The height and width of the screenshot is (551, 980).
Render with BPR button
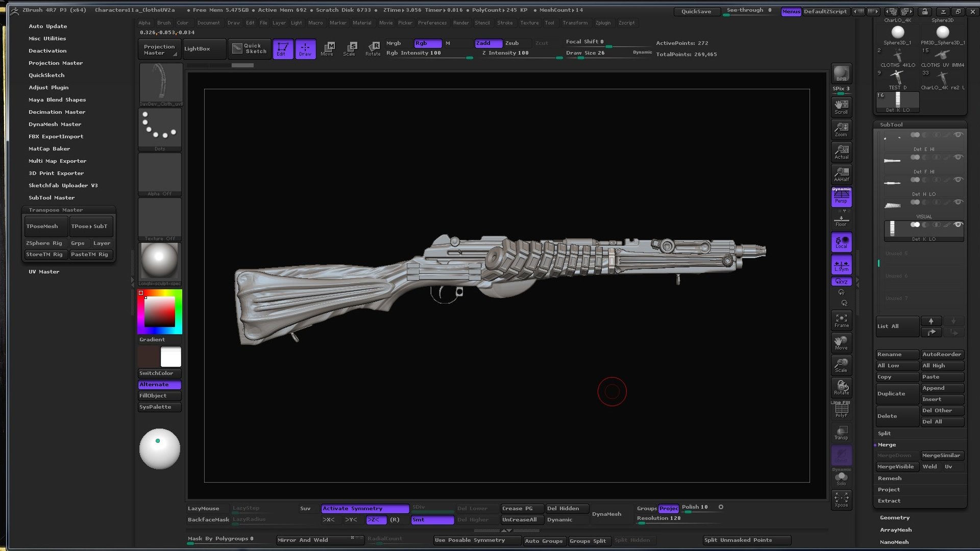pyautogui.click(x=841, y=73)
